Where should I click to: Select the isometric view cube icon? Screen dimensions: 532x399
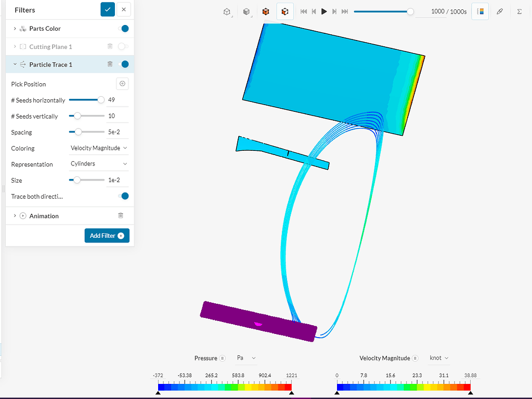[x=227, y=11]
